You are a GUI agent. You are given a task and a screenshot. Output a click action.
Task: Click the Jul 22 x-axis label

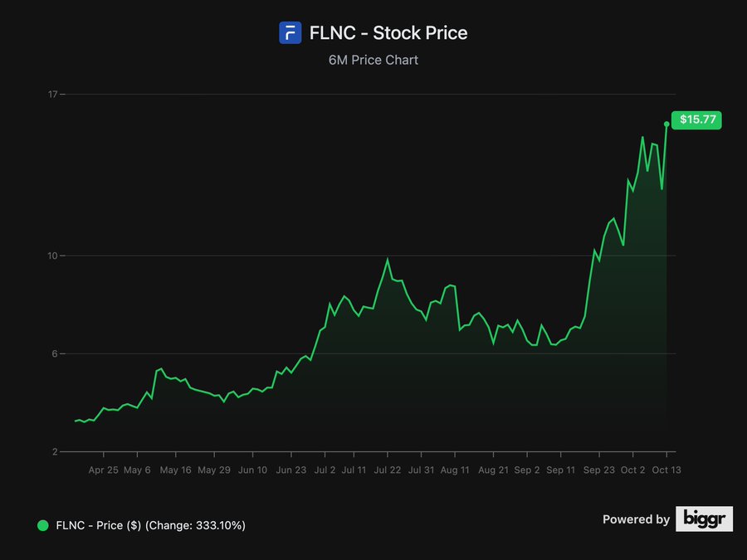pos(388,470)
